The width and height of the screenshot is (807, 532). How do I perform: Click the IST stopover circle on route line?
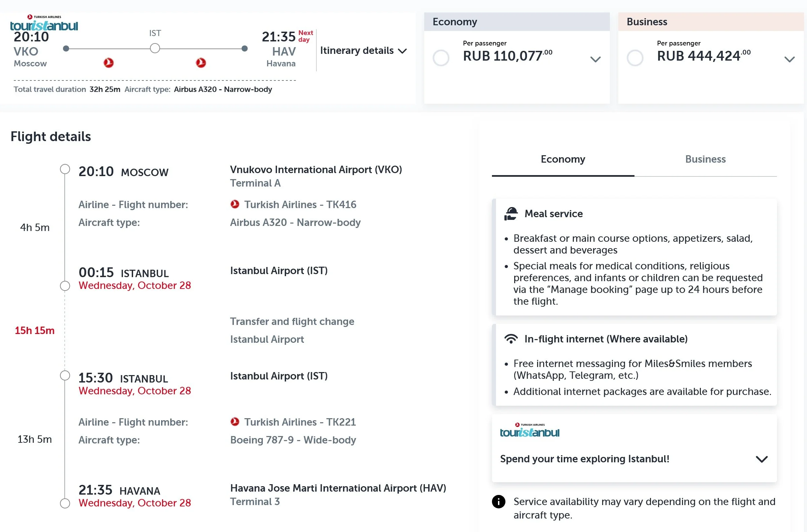click(x=155, y=48)
